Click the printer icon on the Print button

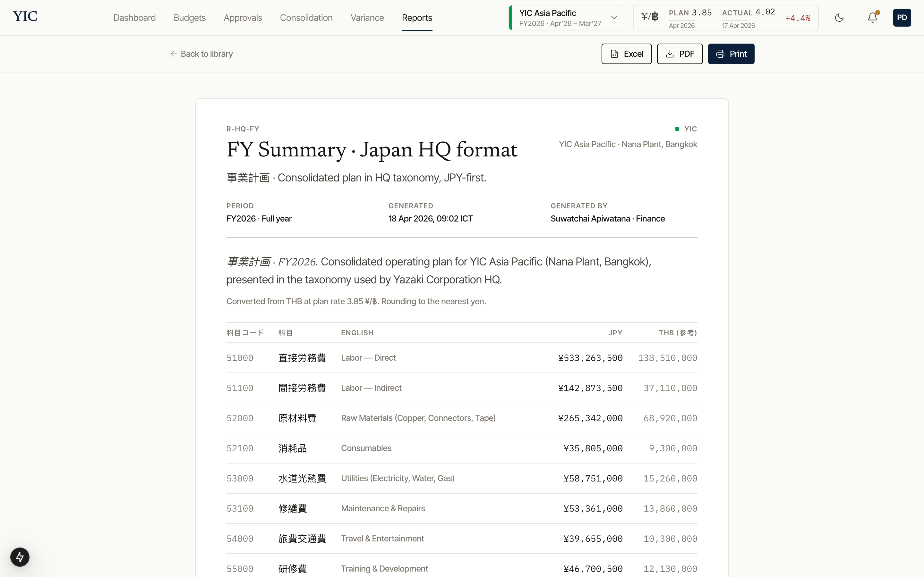719,54
